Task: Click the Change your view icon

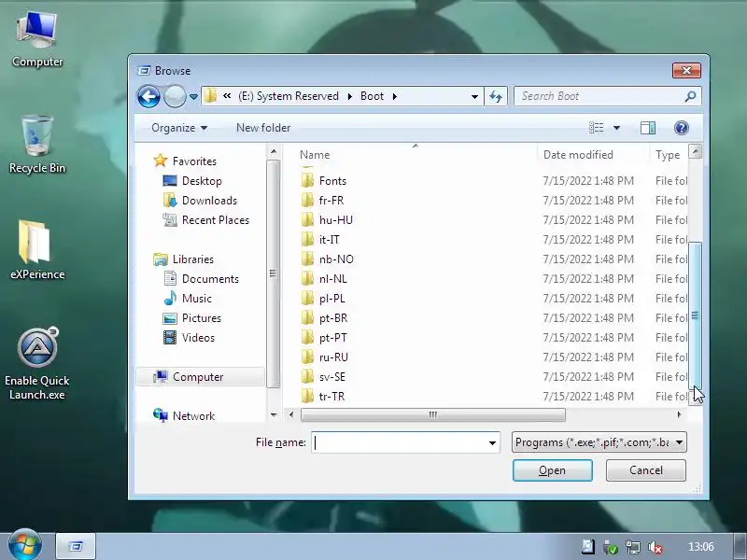Action: pyautogui.click(x=597, y=128)
